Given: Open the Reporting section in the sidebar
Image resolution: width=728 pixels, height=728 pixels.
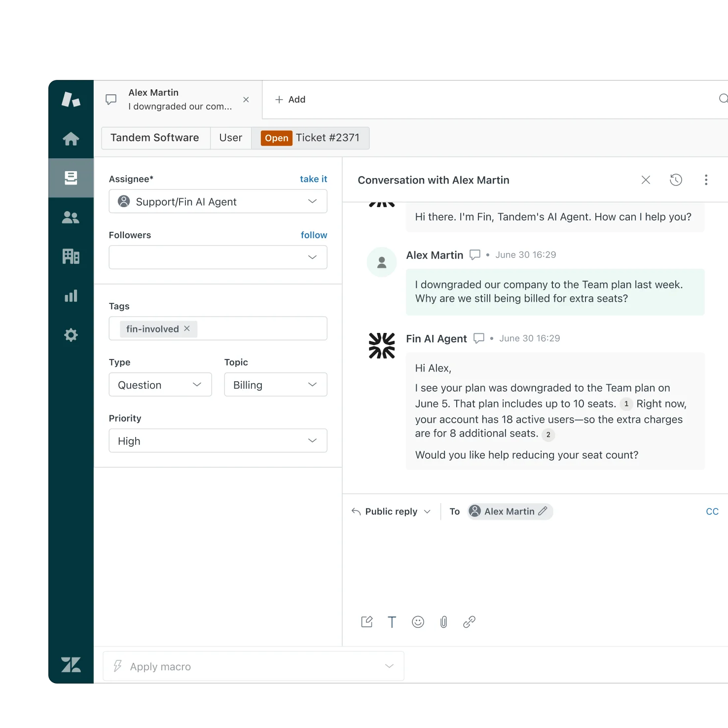Looking at the screenshot, I should click(x=71, y=295).
